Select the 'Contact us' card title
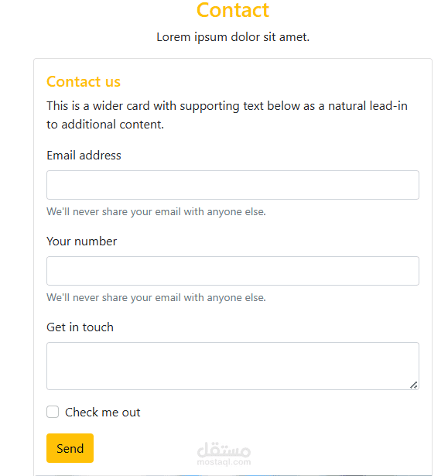448x476 pixels. point(84,82)
